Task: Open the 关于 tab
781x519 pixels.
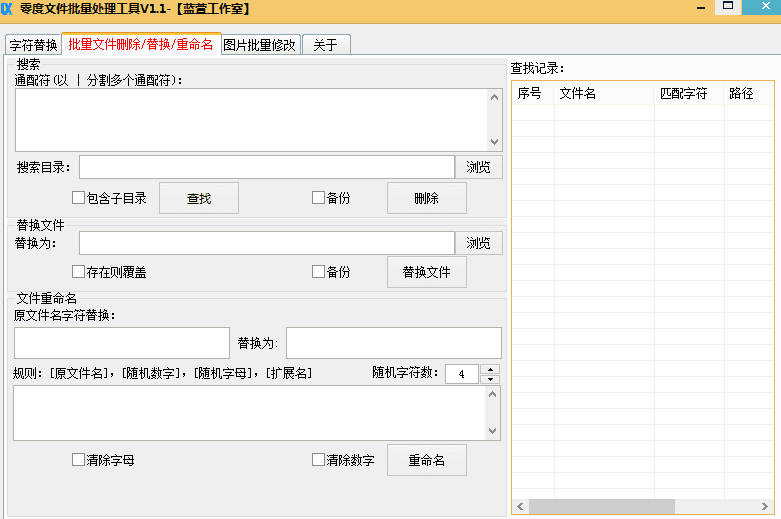Action: point(326,45)
